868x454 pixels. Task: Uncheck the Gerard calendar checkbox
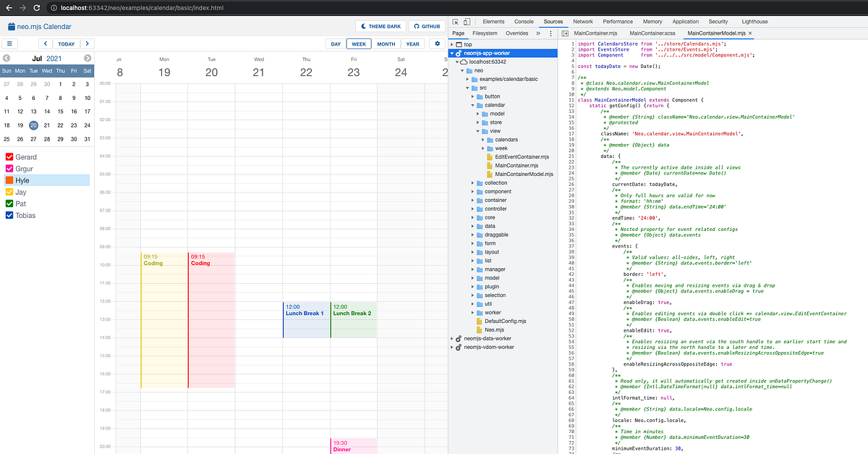coord(9,157)
